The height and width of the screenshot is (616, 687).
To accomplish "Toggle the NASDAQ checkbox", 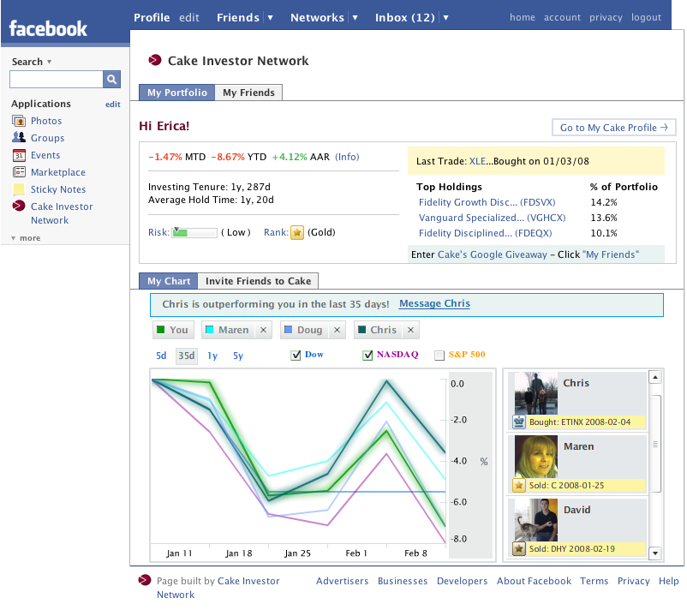I will [367, 355].
